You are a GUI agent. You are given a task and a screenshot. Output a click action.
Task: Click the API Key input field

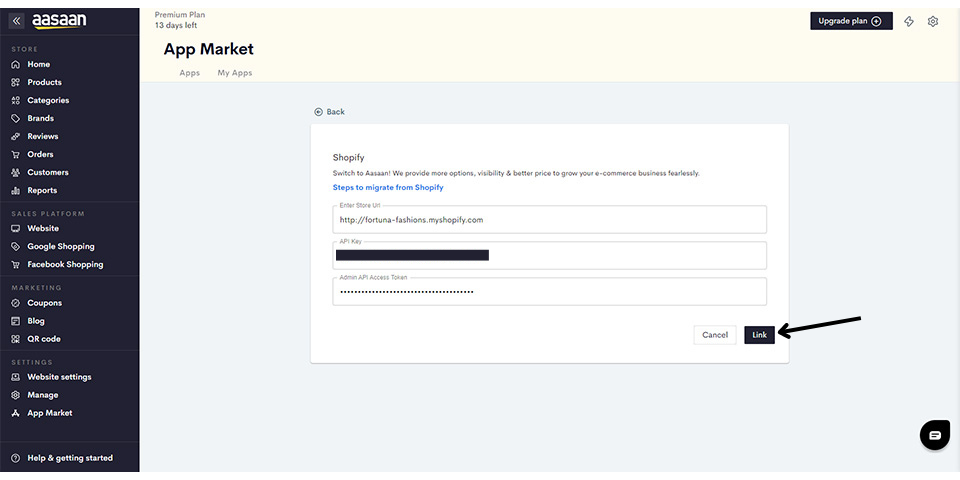(x=550, y=255)
